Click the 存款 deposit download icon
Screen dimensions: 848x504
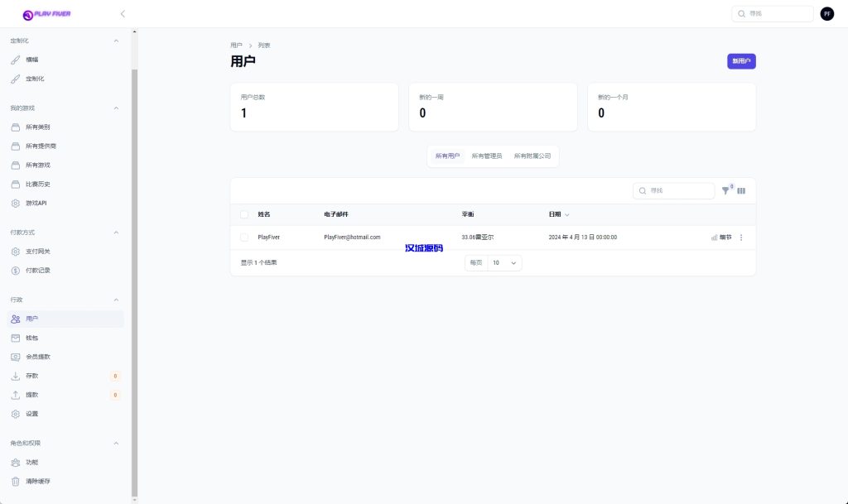[x=15, y=376]
